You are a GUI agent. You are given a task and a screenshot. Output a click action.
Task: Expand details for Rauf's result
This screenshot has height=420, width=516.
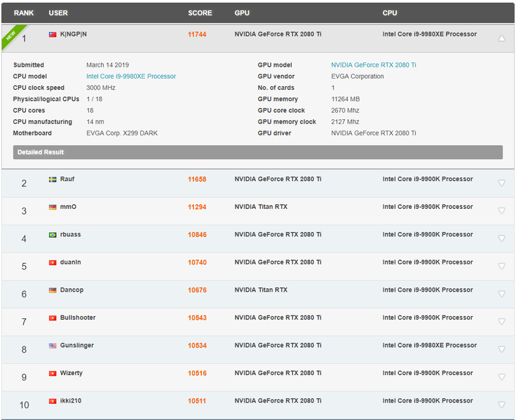click(x=501, y=183)
